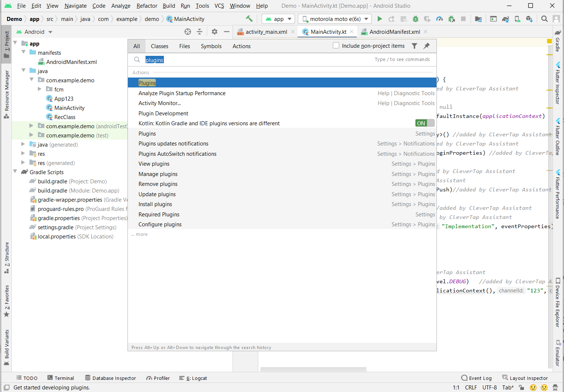Open the AVD Manager icon
564x392 pixels.
pyautogui.click(x=517, y=19)
